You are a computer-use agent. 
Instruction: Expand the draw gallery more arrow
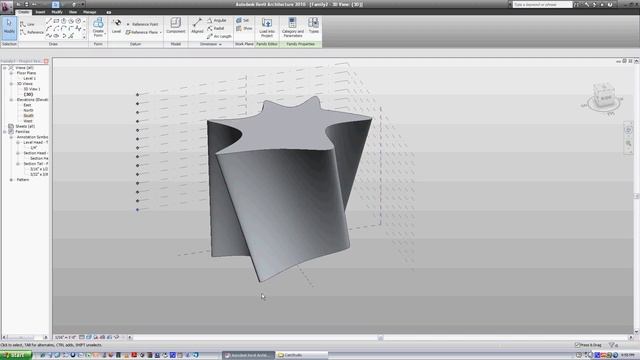tap(84, 37)
